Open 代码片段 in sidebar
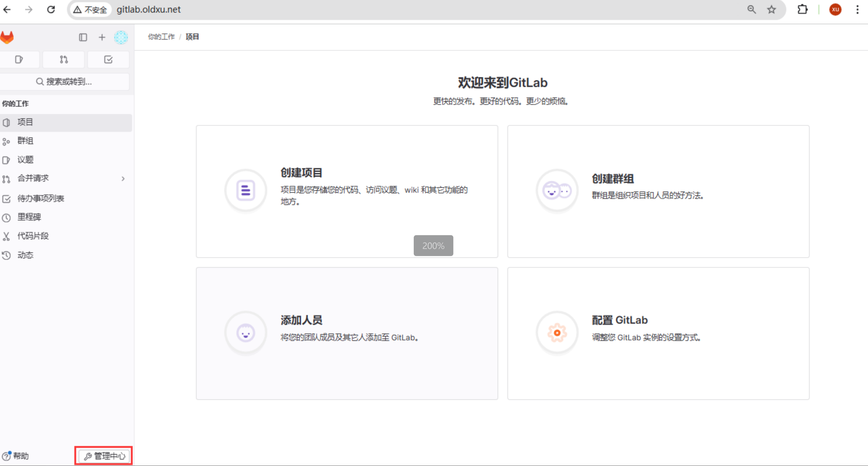 point(33,236)
